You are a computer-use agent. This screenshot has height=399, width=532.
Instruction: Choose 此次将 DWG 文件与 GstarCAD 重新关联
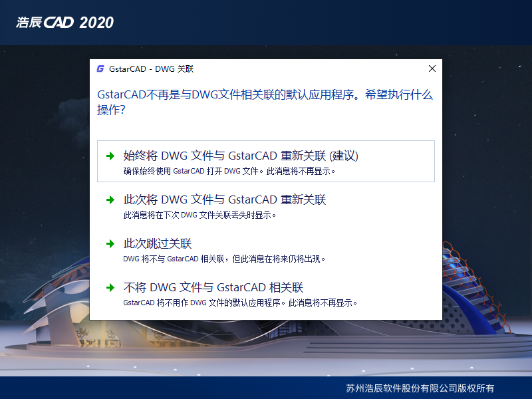(265, 205)
